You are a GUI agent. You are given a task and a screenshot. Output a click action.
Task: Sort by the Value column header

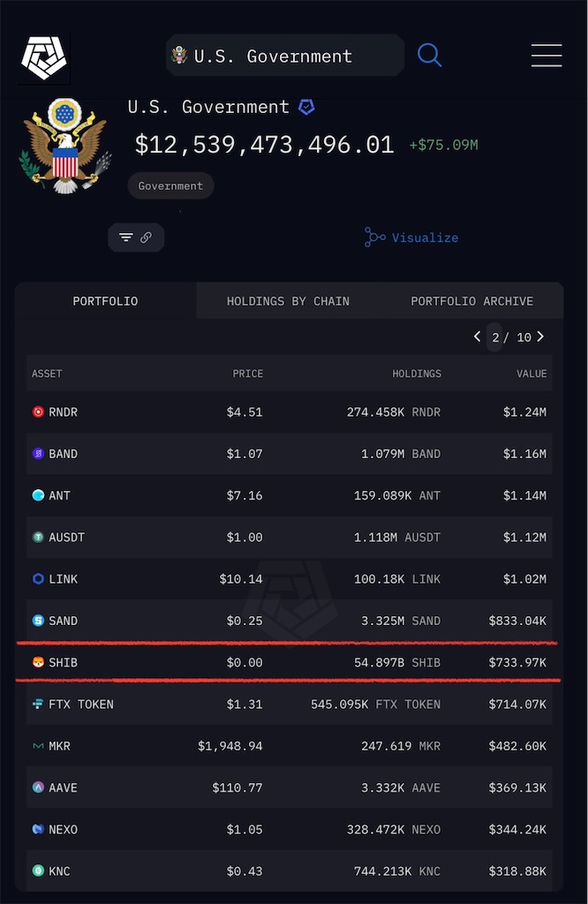pos(531,373)
